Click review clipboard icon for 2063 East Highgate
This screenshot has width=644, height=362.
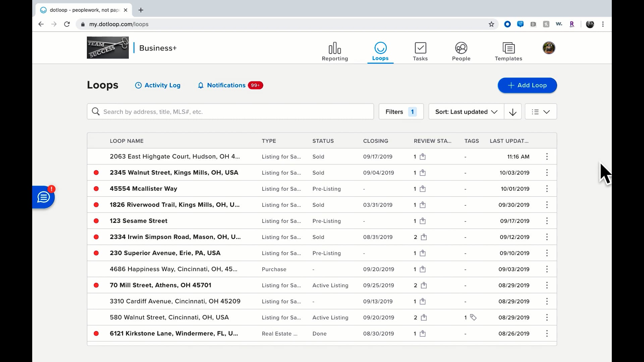pyautogui.click(x=423, y=157)
